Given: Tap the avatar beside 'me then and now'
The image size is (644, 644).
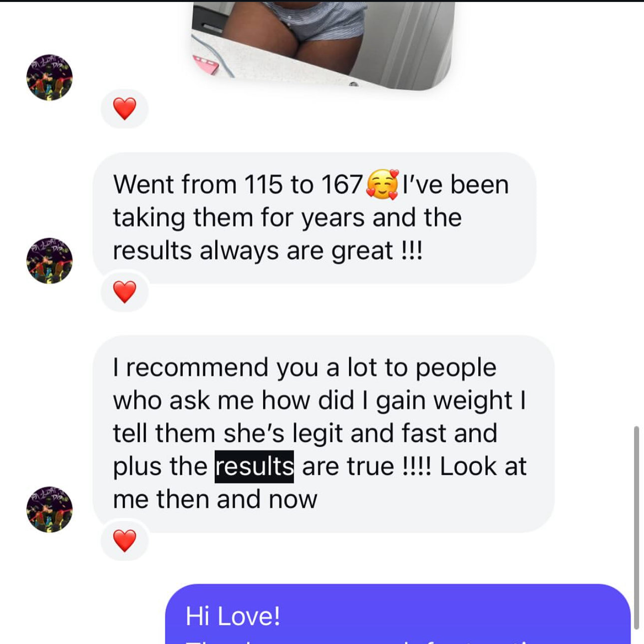Looking at the screenshot, I should [x=49, y=509].
